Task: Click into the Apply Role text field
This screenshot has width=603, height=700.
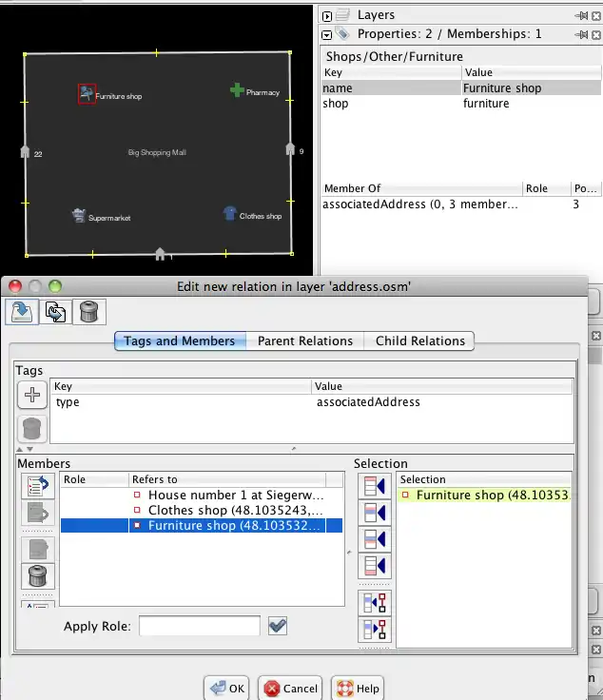Action: point(200,626)
